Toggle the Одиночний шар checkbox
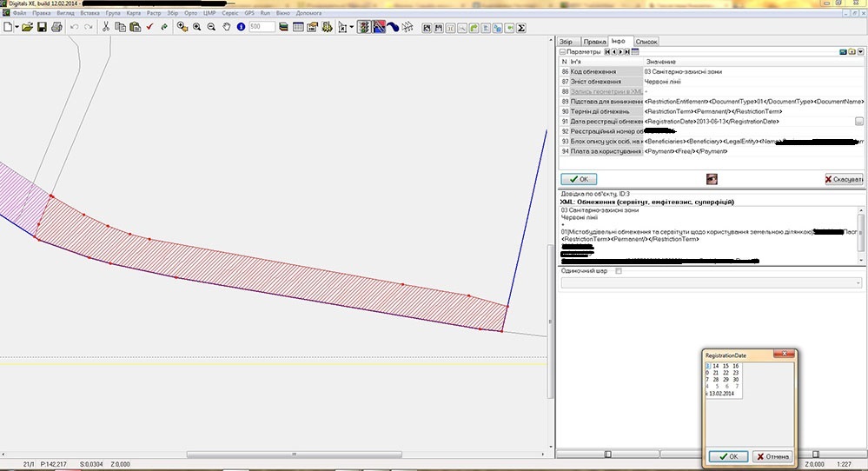This screenshot has height=471, width=868. pos(619,271)
